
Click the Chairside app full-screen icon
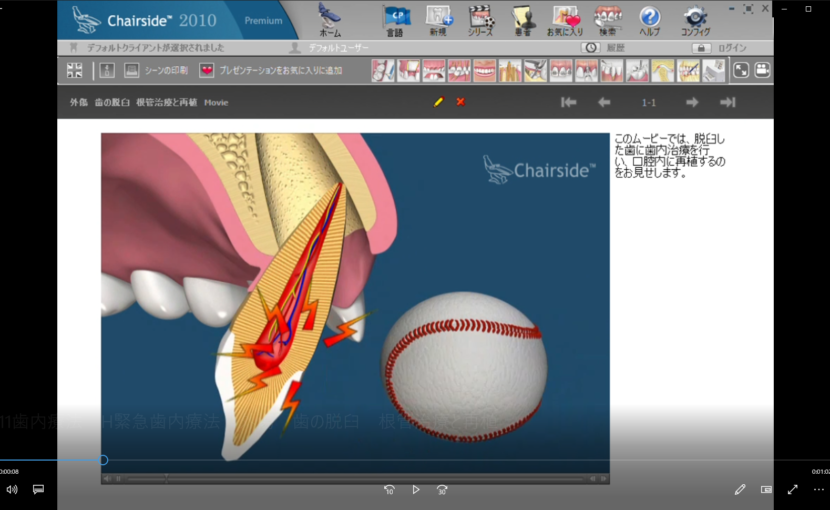point(748,8)
